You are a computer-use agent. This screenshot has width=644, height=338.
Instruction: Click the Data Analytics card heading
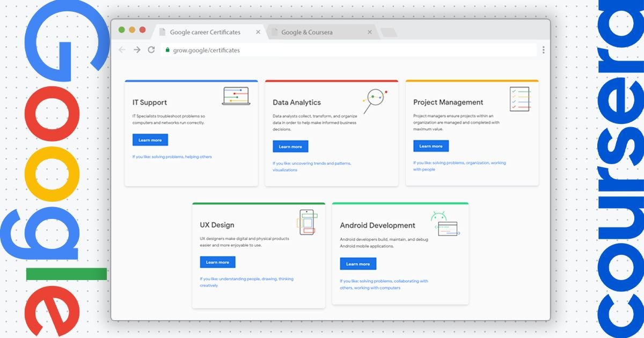[x=297, y=102]
